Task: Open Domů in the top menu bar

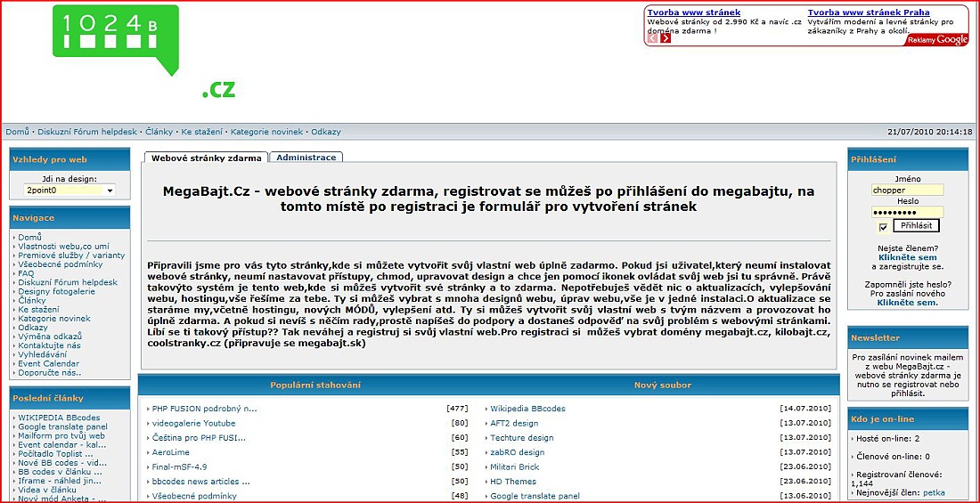Action: point(18,132)
